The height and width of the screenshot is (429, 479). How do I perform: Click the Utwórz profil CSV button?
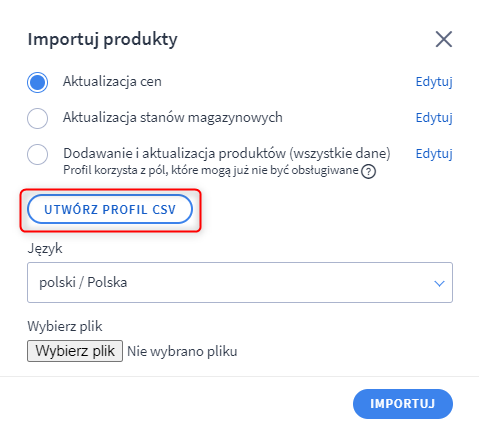[x=110, y=209]
